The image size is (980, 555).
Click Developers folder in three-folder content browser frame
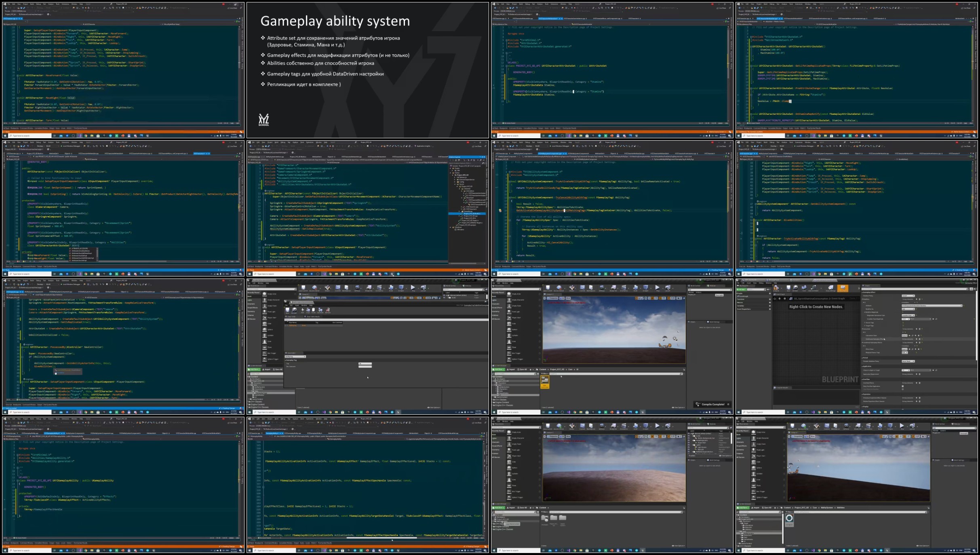tap(545, 519)
